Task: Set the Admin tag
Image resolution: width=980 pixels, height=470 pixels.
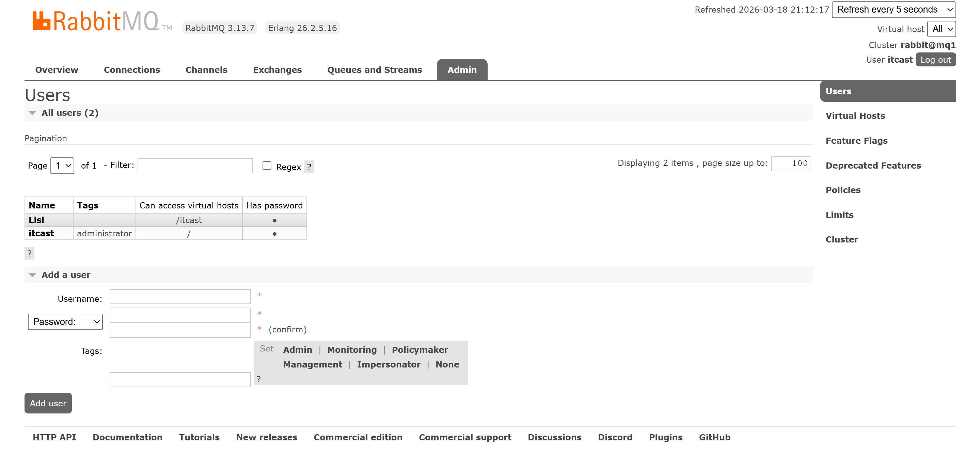Action: coord(298,350)
